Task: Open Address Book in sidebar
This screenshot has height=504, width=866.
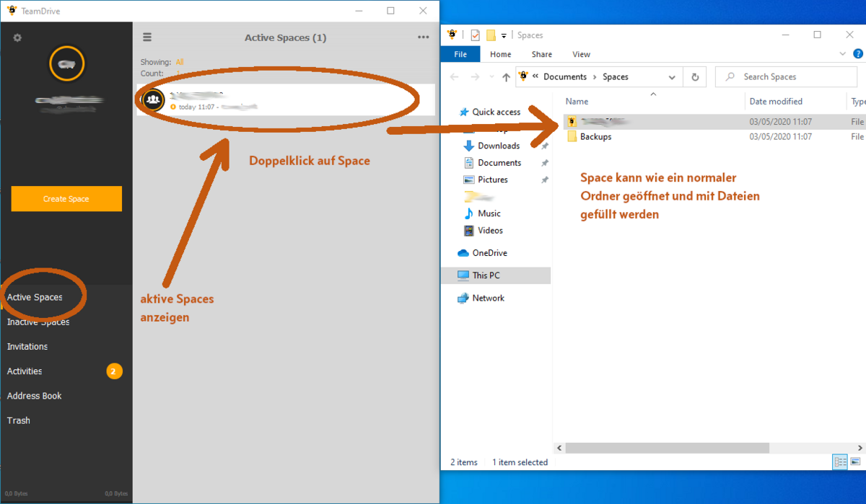Action: point(34,396)
